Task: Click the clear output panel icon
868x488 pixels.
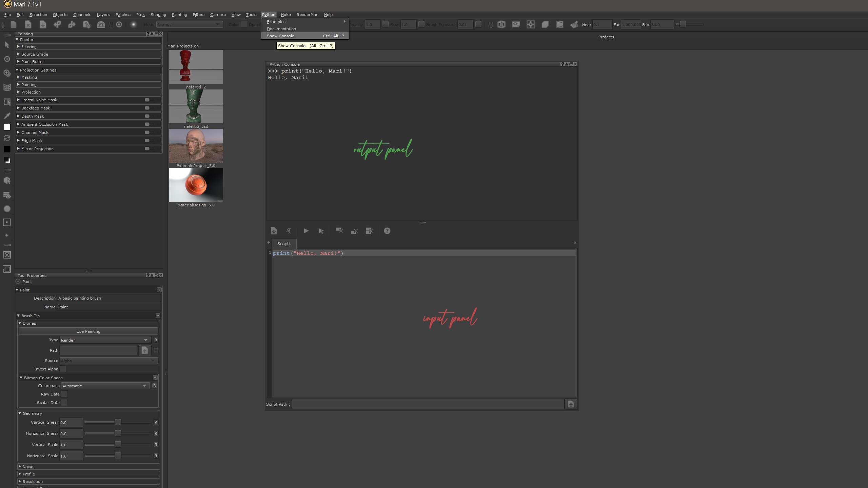Action: (339, 231)
